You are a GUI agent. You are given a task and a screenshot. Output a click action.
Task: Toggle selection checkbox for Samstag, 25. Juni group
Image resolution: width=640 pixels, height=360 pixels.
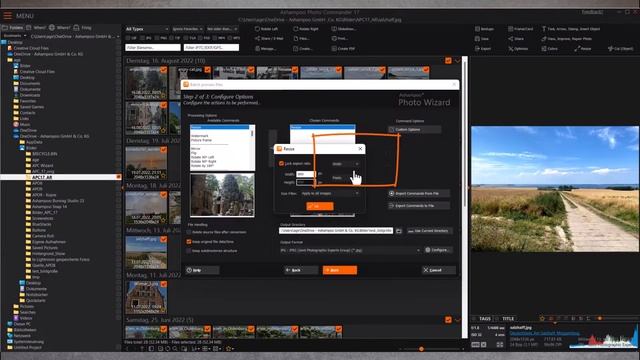point(448,320)
